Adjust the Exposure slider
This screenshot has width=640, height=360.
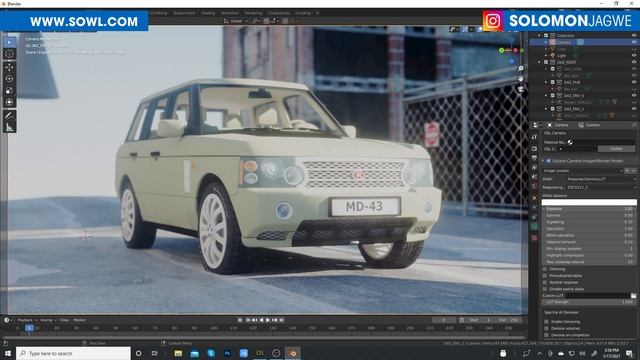tap(589, 209)
